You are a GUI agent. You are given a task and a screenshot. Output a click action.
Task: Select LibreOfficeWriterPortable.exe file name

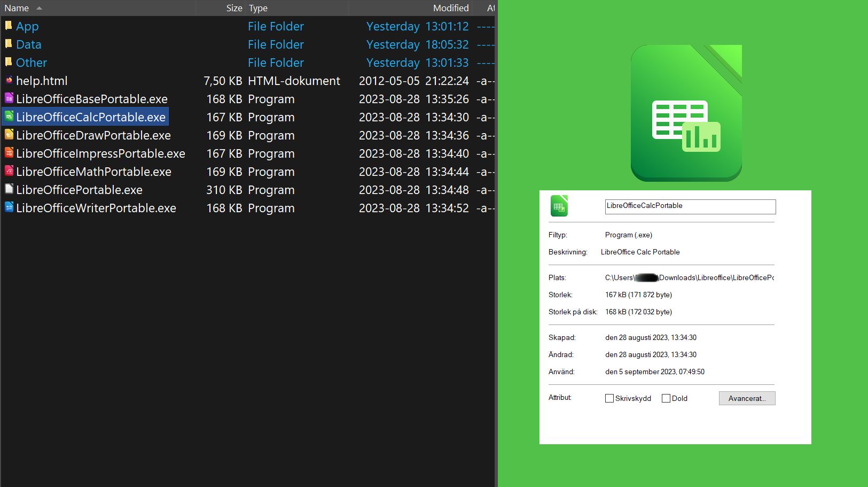pos(96,208)
